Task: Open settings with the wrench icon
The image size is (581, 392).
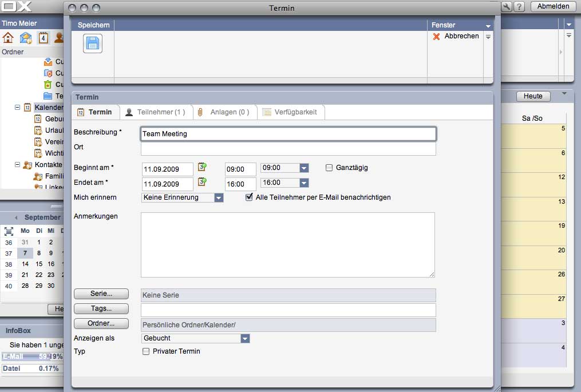Action: click(507, 6)
